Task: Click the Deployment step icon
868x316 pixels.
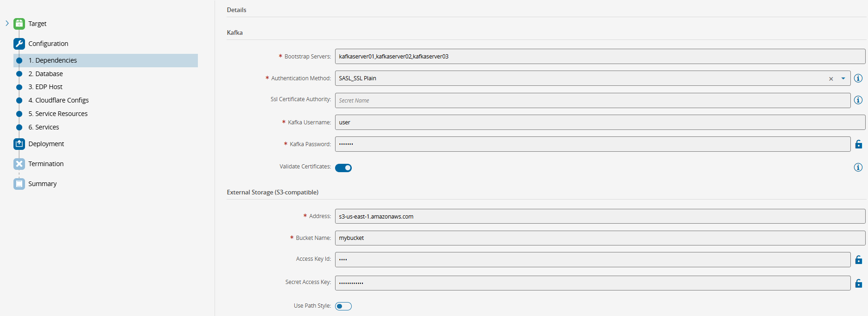Action: click(19, 144)
